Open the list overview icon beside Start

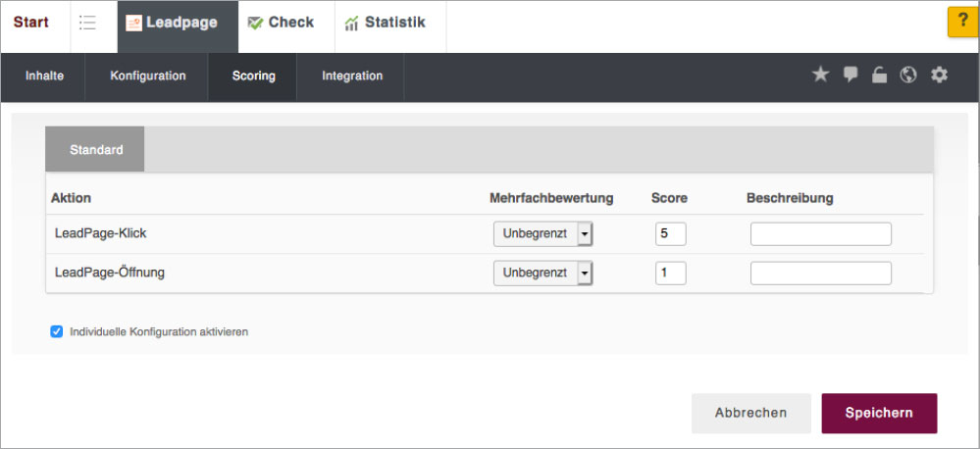(87, 24)
